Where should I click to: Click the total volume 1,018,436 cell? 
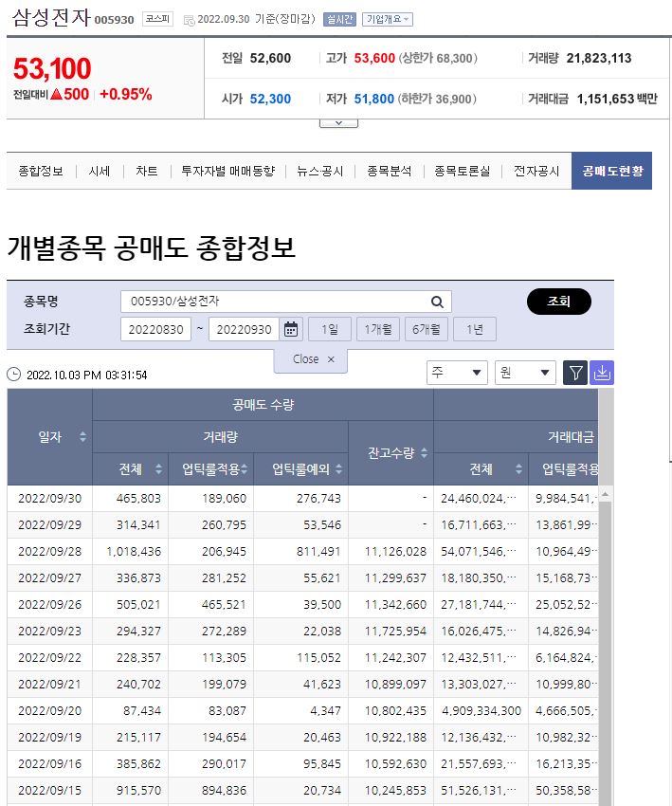coord(131,552)
